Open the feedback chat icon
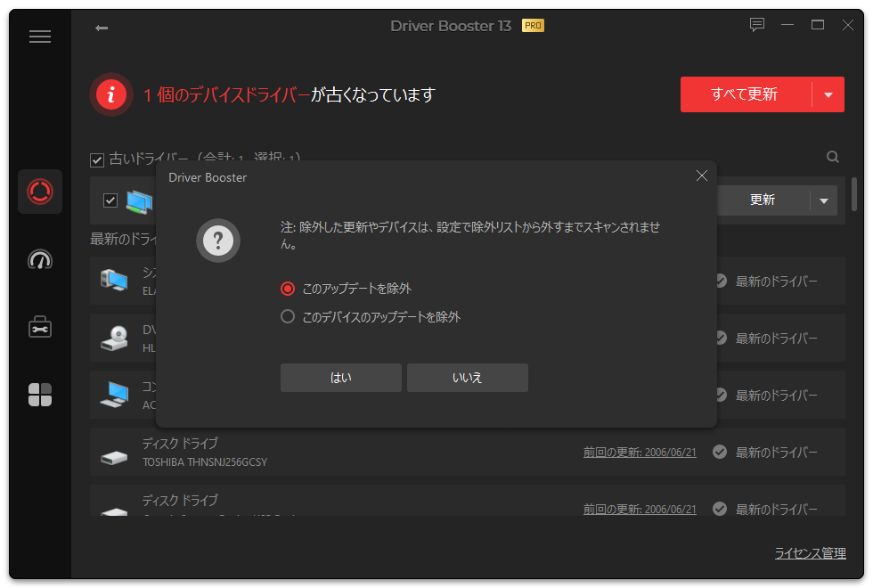The image size is (873, 588). [x=757, y=26]
